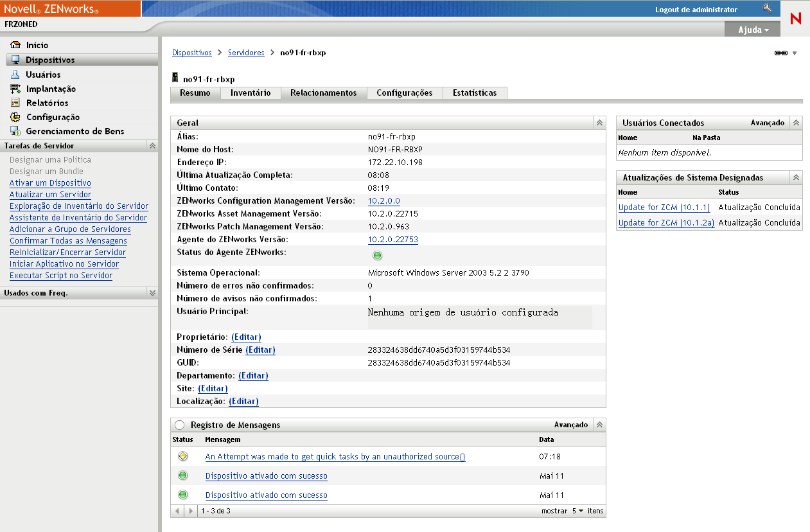Click the Usuário Principal text box
The image size is (810, 532).
pos(480,317)
